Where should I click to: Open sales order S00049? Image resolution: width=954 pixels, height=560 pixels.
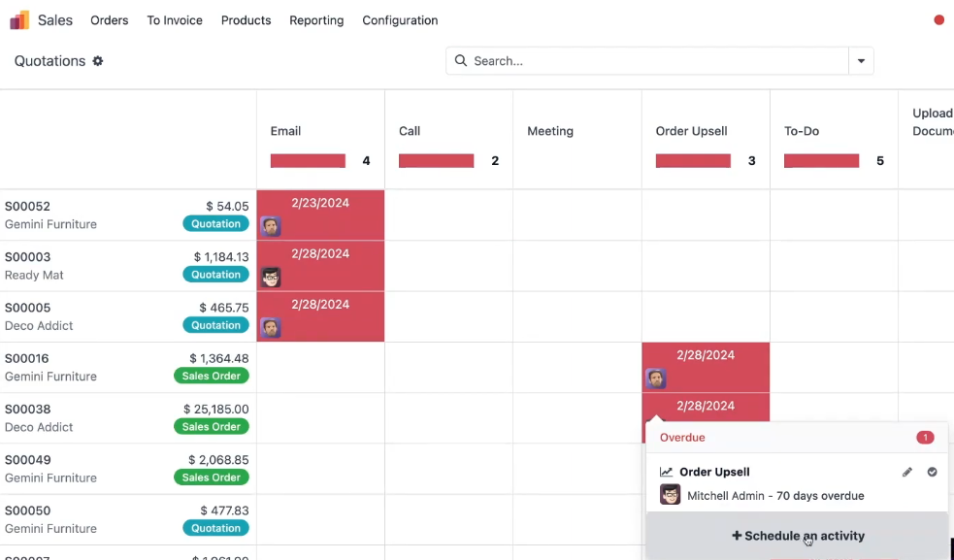(27, 460)
